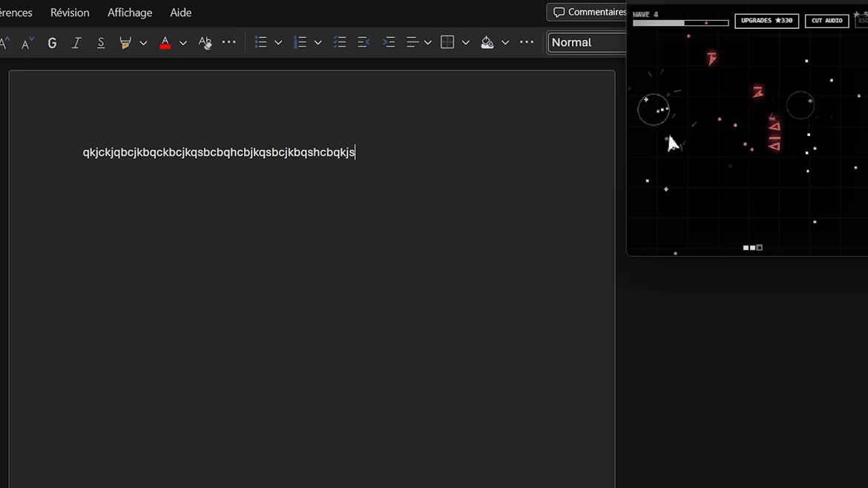The width and height of the screenshot is (868, 488).
Task: Expand the alignment options dropdown
Action: [428, 42]
